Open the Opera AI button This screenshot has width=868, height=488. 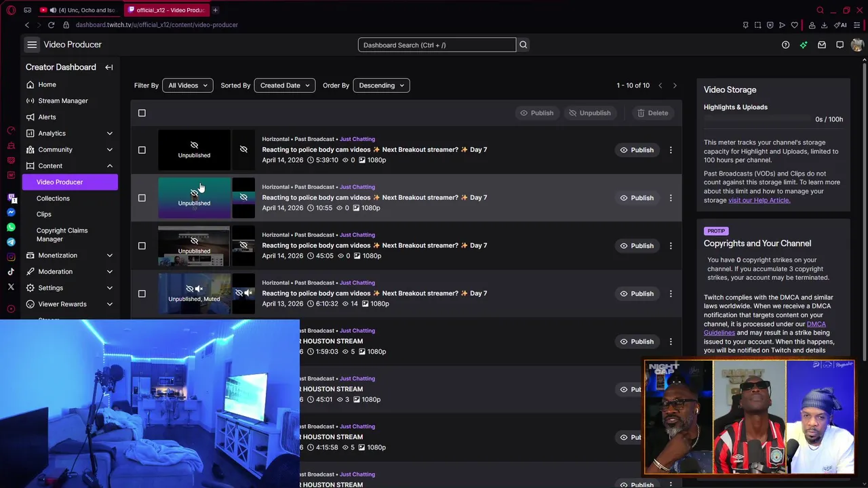(841, 25)
